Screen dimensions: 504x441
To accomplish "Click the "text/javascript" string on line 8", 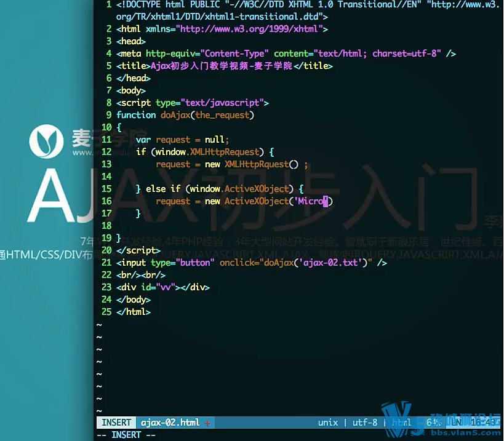I will click(x=222, y=103).
